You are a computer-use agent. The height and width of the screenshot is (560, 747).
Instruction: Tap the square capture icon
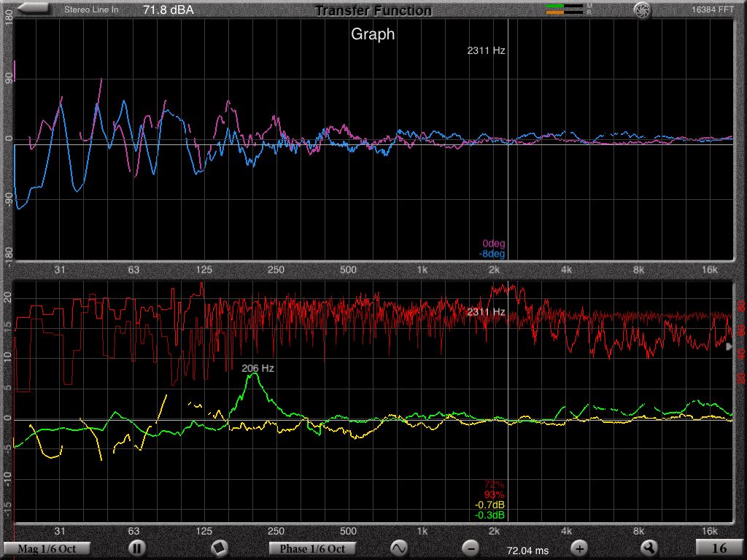pos(219,548)
